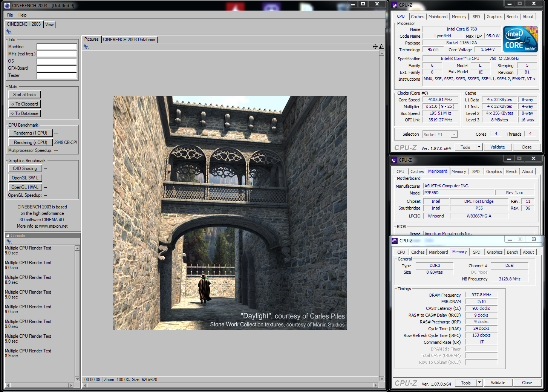Click the 977.8 MHz DRAM frequency value
Screen dimensions: 548x392
pos(481,295)
